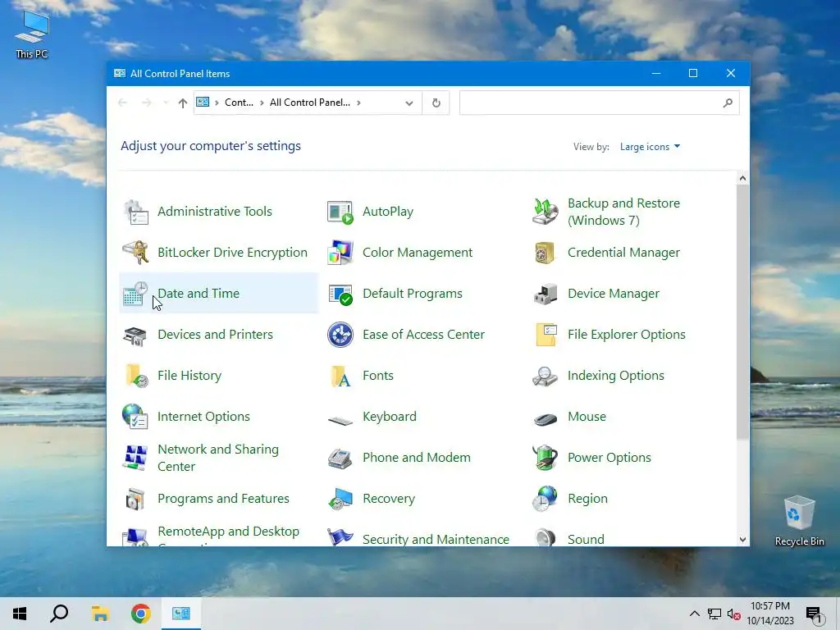Viewport: 840px width, 630px height.
Task: Open the network tray icon
Action: click(714, 614)
